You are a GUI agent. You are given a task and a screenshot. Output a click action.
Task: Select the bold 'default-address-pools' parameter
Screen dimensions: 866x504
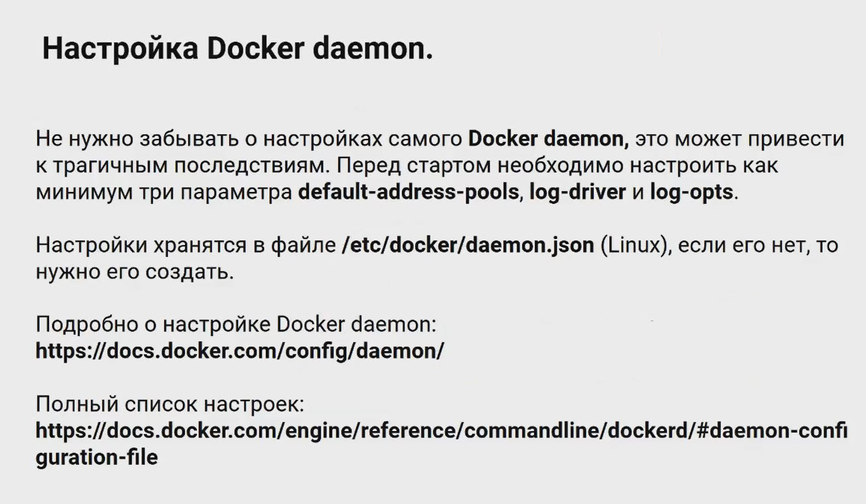pos(408,193)
